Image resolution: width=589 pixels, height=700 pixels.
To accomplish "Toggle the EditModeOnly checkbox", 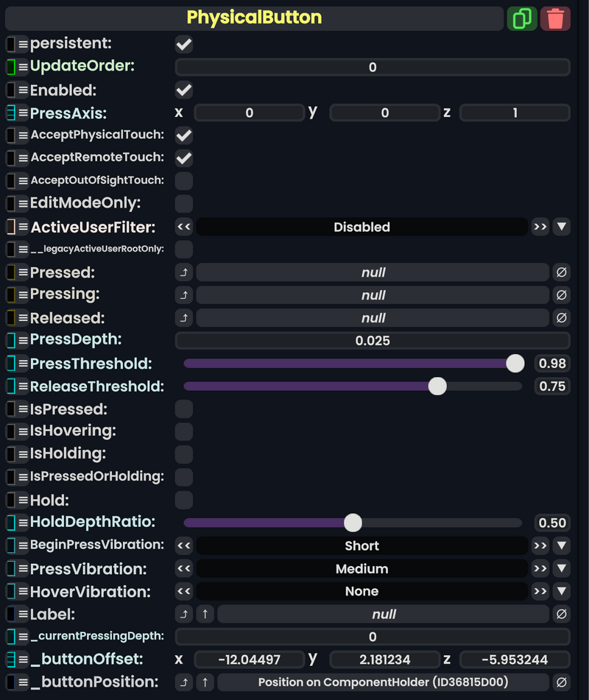I will point(183,203).
